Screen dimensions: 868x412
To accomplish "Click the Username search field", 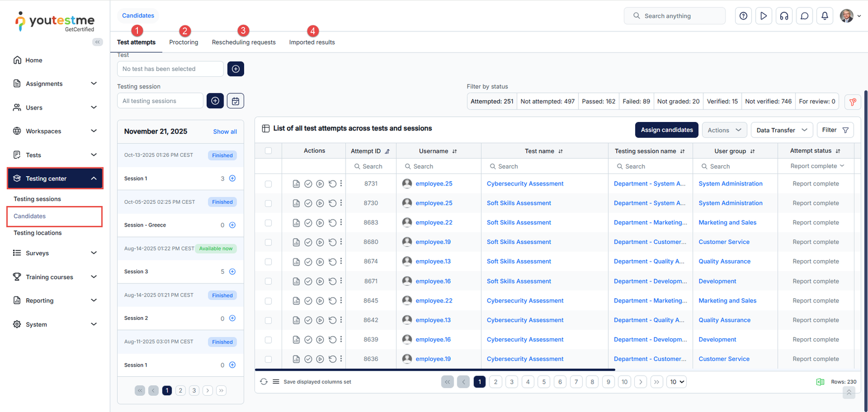I will tap(438, 166).
